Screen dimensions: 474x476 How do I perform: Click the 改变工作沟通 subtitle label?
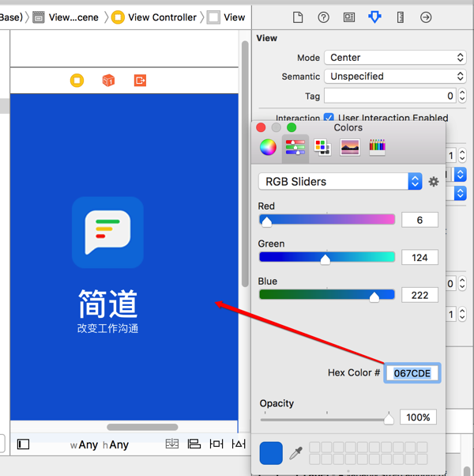tap(107, 328)
